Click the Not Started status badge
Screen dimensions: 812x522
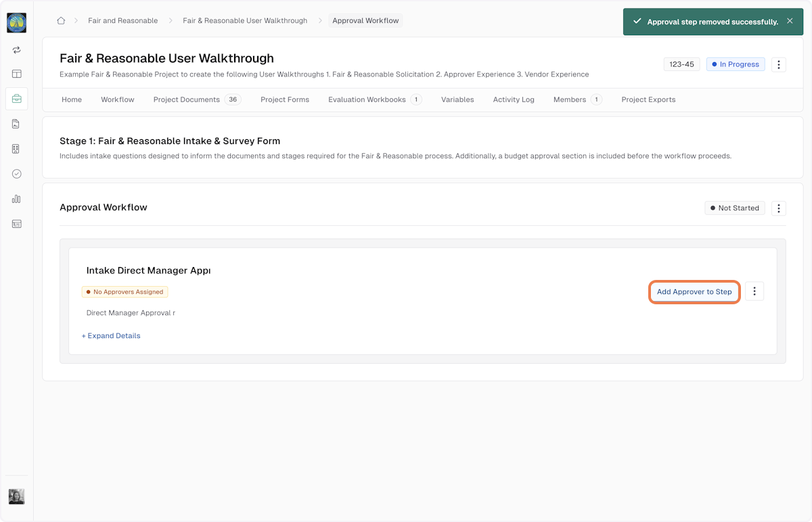pyautogui.click(x=734, y=208)
